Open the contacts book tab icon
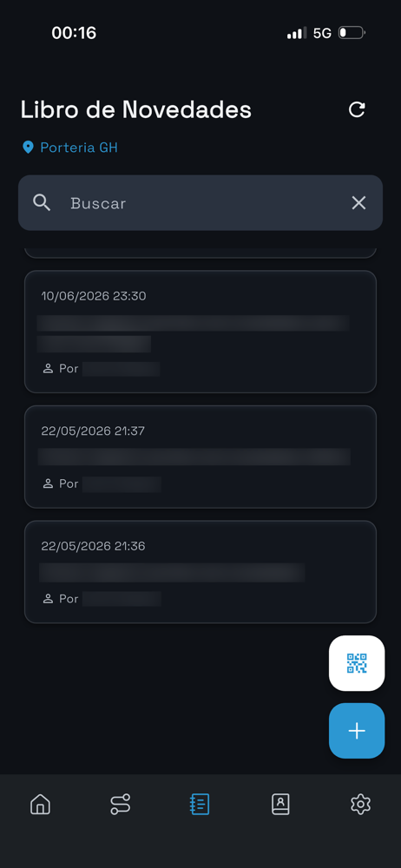 (x=280, y=804)
